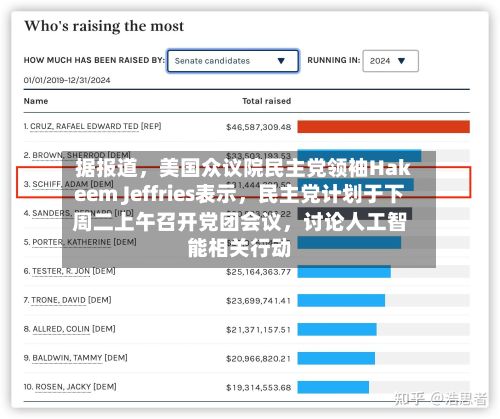
Task: Open the PORTER, KATHERINE candidate link
Action: [x=71, y=242]
